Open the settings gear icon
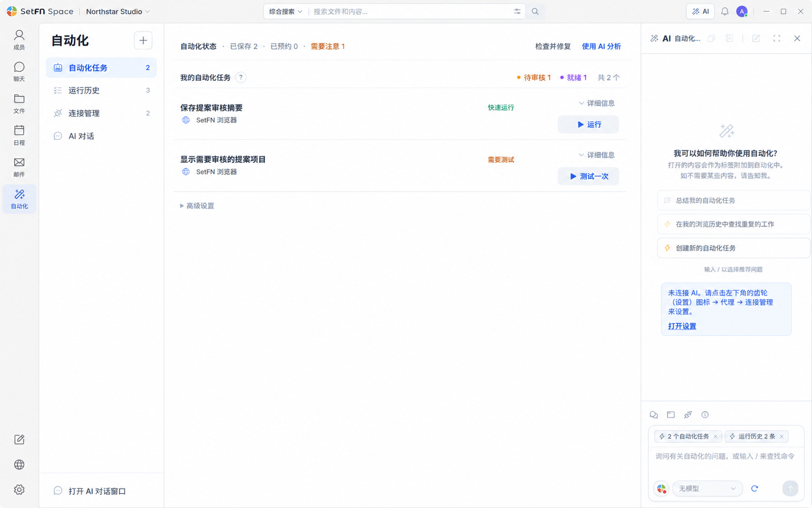Screen dimensions: 812x508 [x=19, y=490]
